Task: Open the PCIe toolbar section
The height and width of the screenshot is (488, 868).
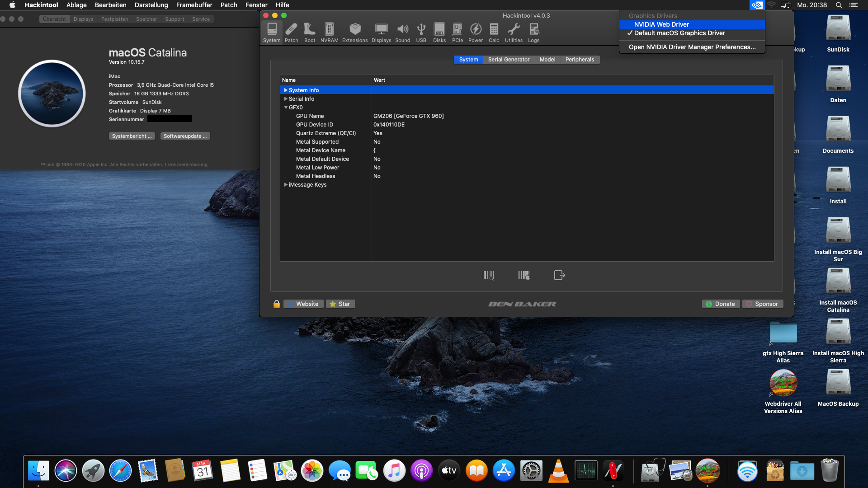Action: point(458,33)
